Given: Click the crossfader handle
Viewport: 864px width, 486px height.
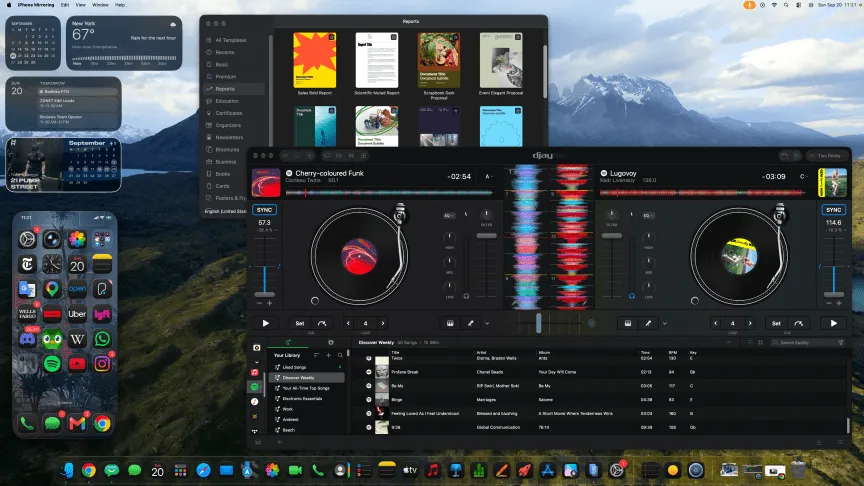Looking at the screenshot, I should 538,323.
